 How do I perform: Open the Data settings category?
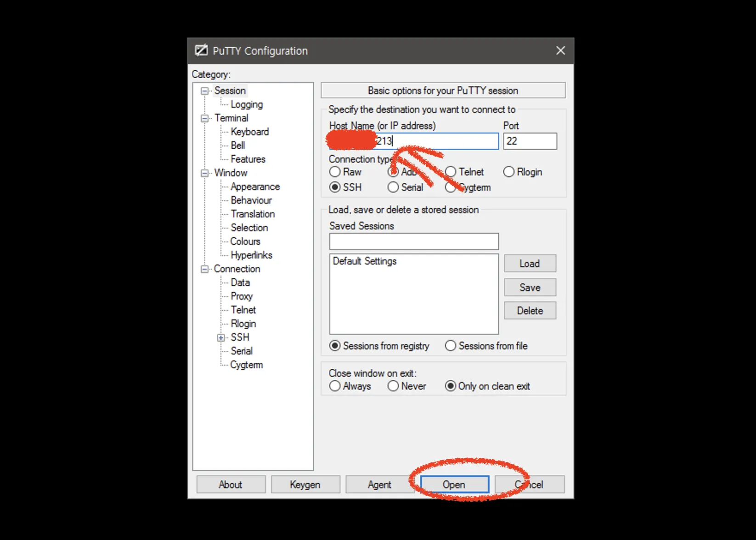(x=240, y=282)
